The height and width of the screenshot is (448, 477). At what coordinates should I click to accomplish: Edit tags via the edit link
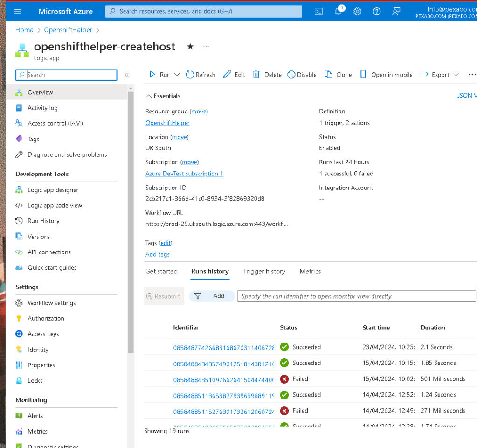click(166, 243)
